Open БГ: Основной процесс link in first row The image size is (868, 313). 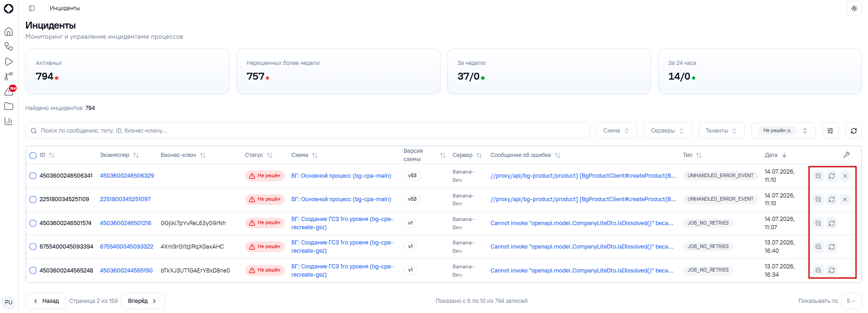tap(341, 176)
